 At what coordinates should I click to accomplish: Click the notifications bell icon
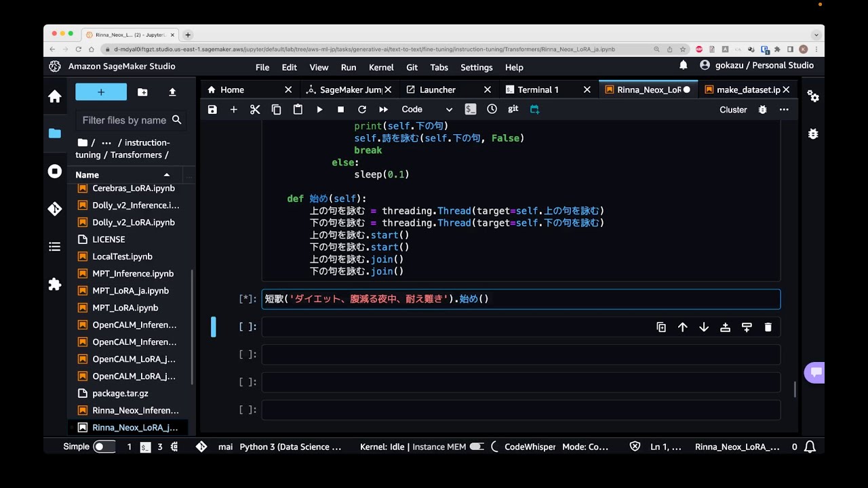684,65
